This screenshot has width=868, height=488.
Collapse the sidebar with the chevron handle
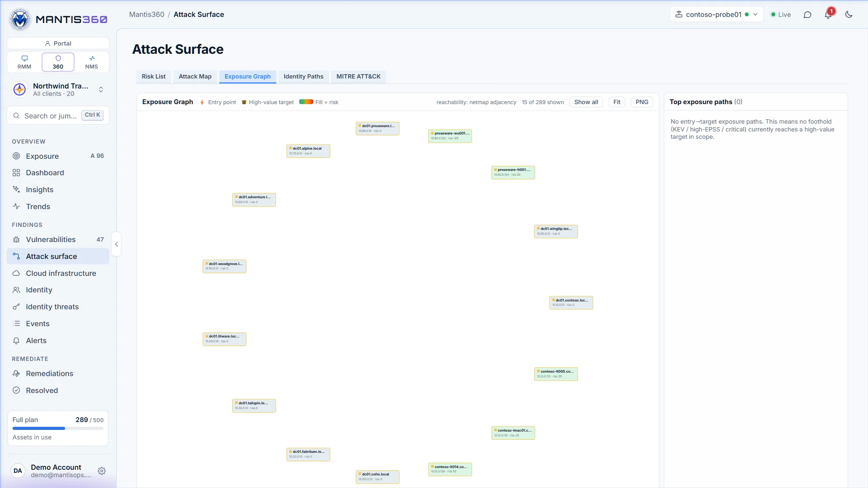(116, 244)
